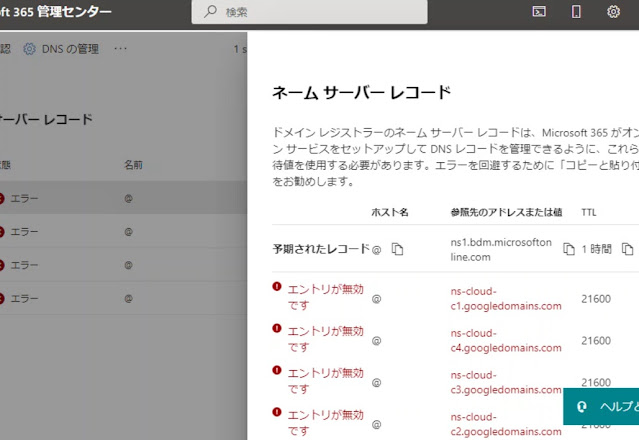Screen dimensions: 639x440
Task: Open the more options ellipsis menu
Action: tap(120, 48)
